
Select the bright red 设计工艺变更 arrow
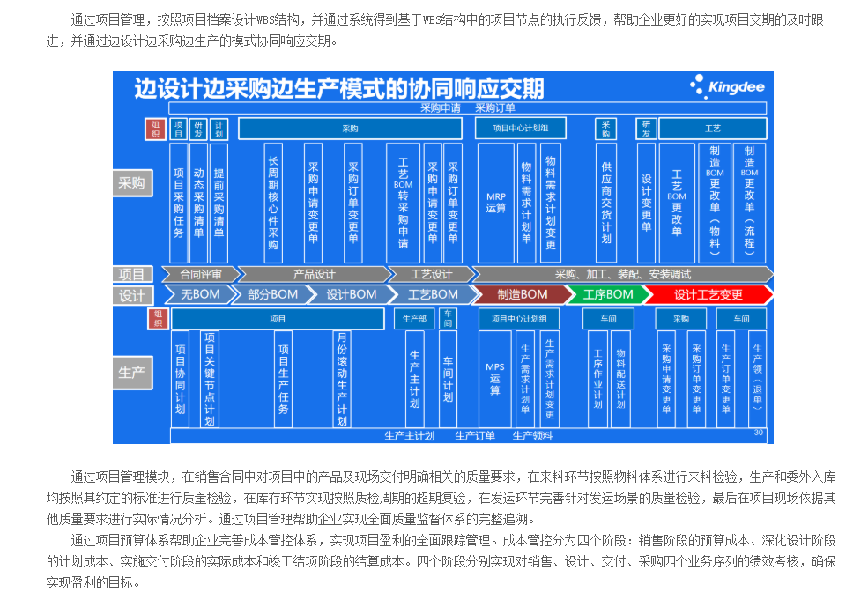[x=708, y=294]
